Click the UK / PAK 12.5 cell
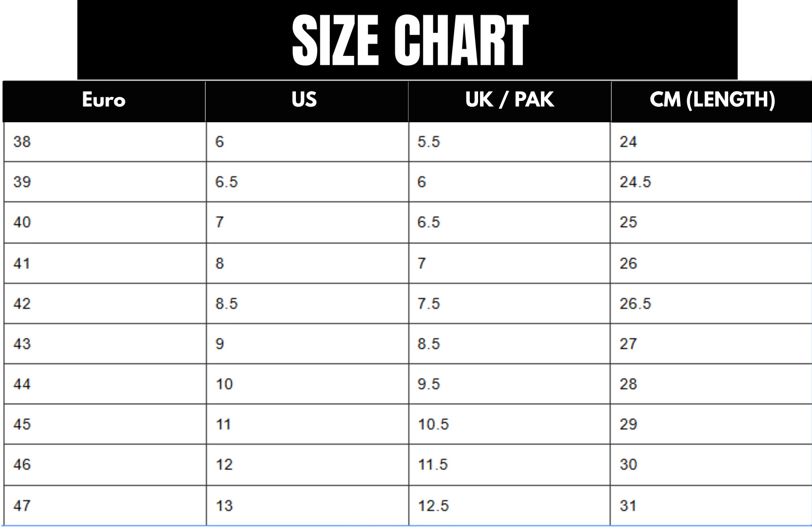This screenshot has height=527, width=812. coord(433,506)
